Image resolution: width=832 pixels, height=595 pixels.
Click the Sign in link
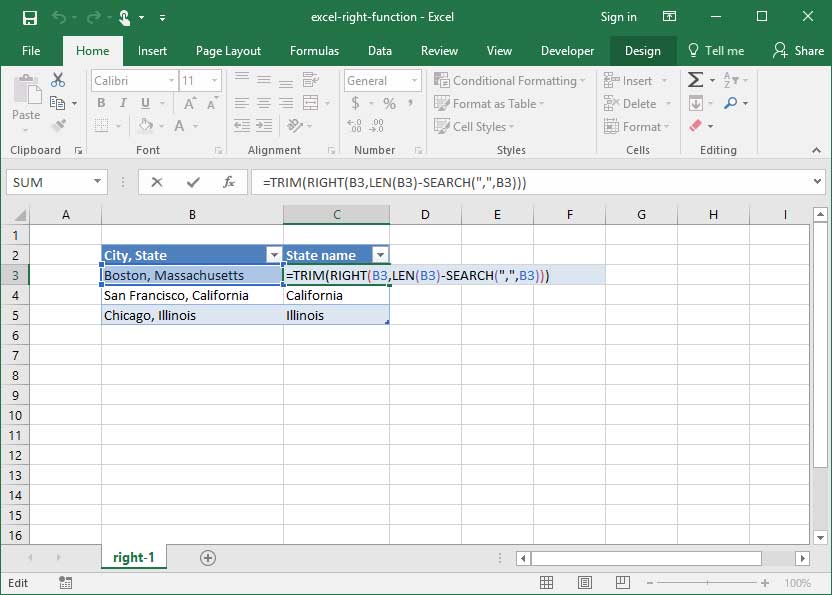pos(618,17)
